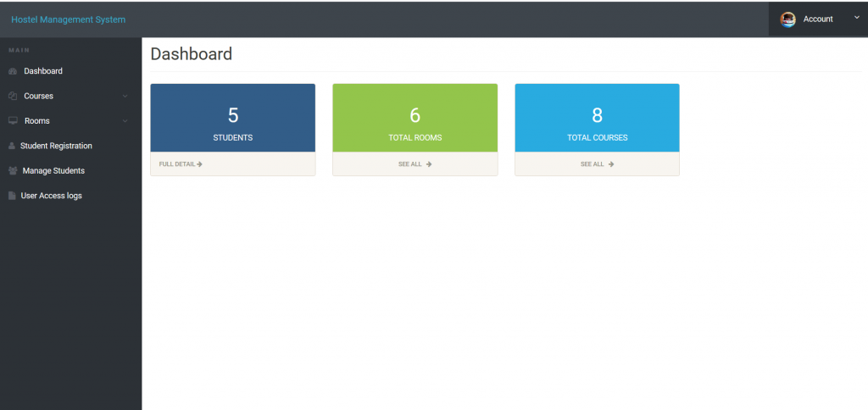Click the light blue Total Courses card
Image resolution: width=868 pixels, height=410 pixels.
point(598,118)
